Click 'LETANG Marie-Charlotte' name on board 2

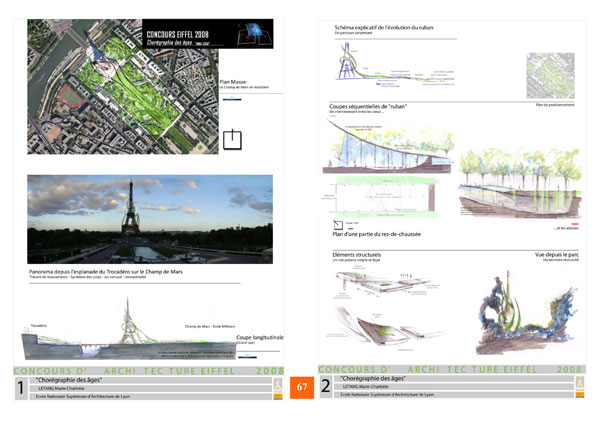pos(365,386)
